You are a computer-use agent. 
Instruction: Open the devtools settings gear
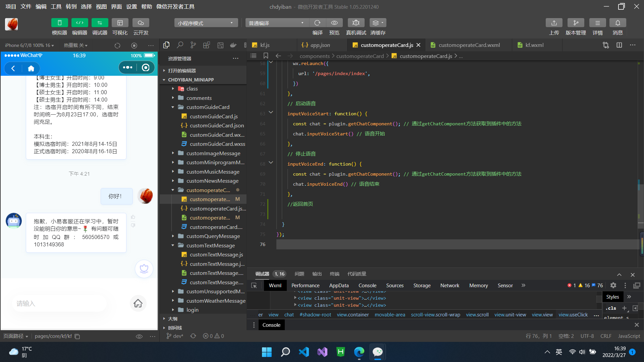[613, 285]
